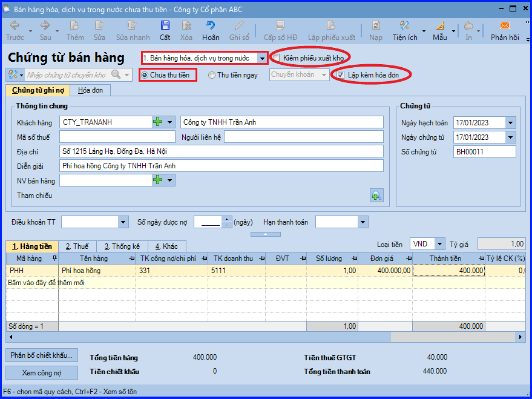Click the 5111 revenue account cell
The image size is (532, 399).
click(x=237, y=271)
